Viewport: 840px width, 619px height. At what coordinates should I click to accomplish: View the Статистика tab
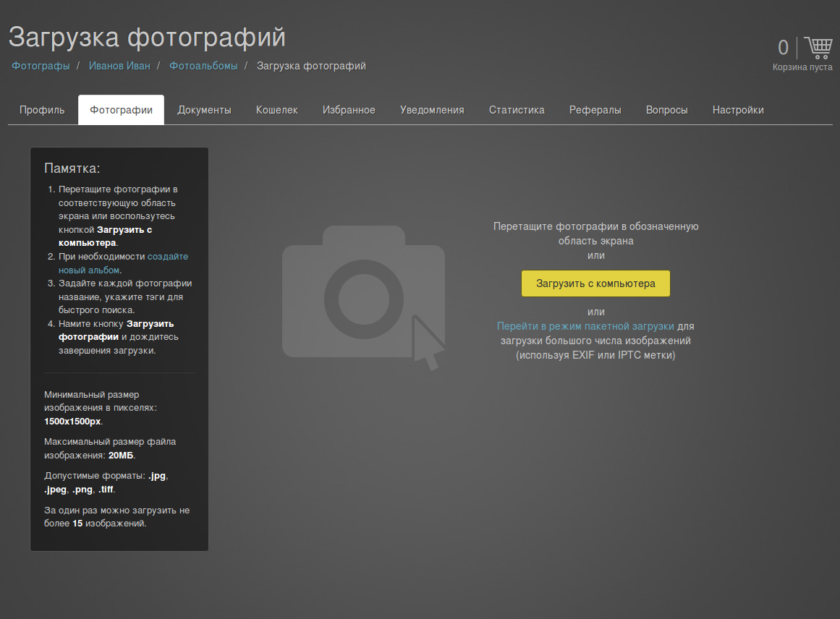pyautogui.click(x=517, y=110)
